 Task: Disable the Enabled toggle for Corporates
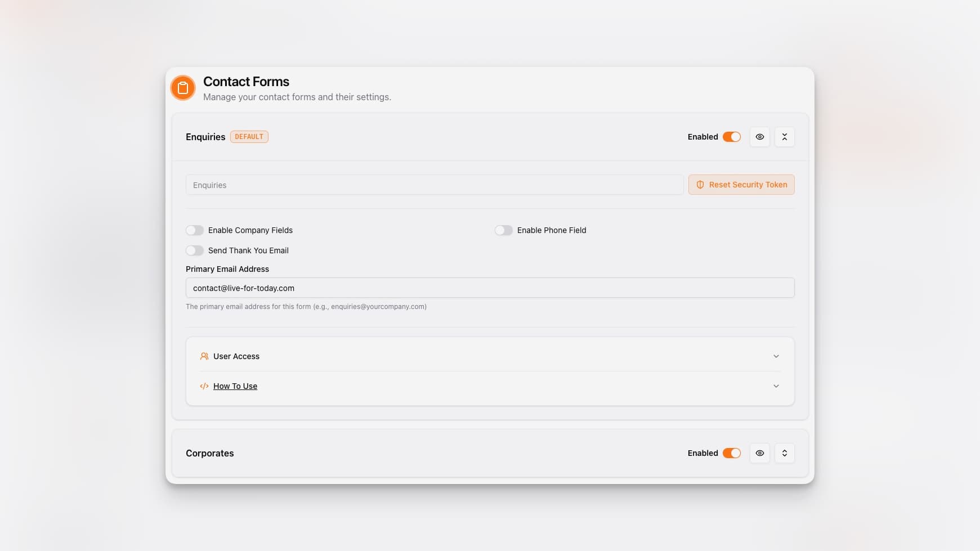[731, 453]
